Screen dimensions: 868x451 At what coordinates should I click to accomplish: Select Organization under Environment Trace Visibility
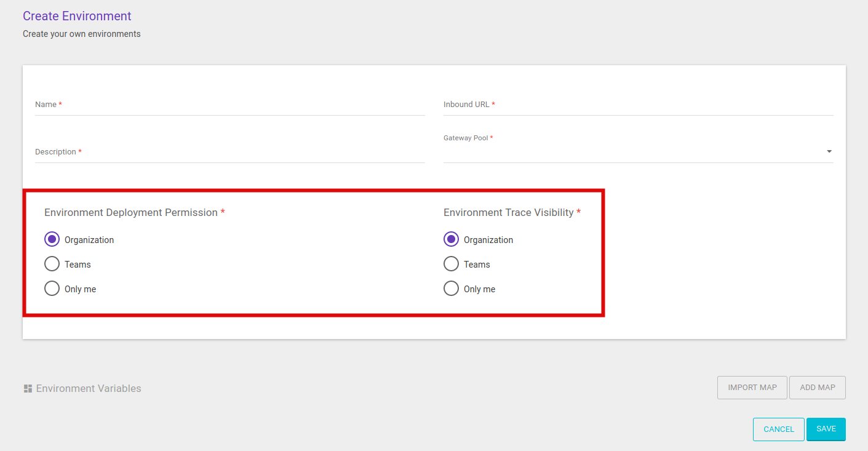point(451,239)
